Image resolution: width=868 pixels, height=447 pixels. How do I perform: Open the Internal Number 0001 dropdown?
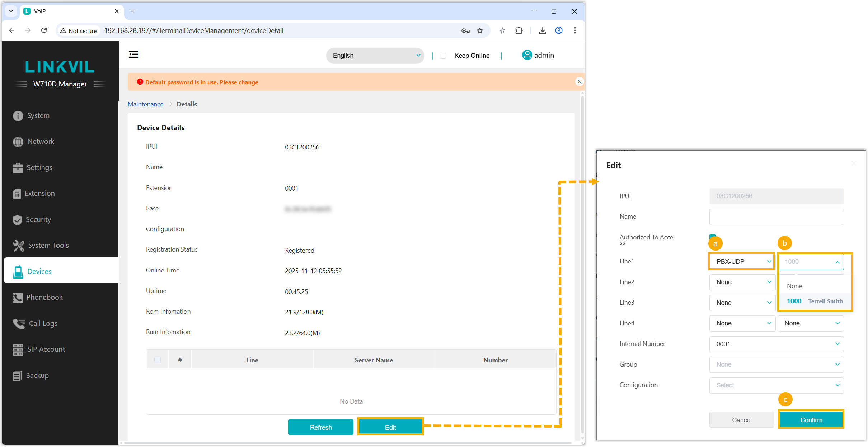pyautogui.click(x=776, y=344)
